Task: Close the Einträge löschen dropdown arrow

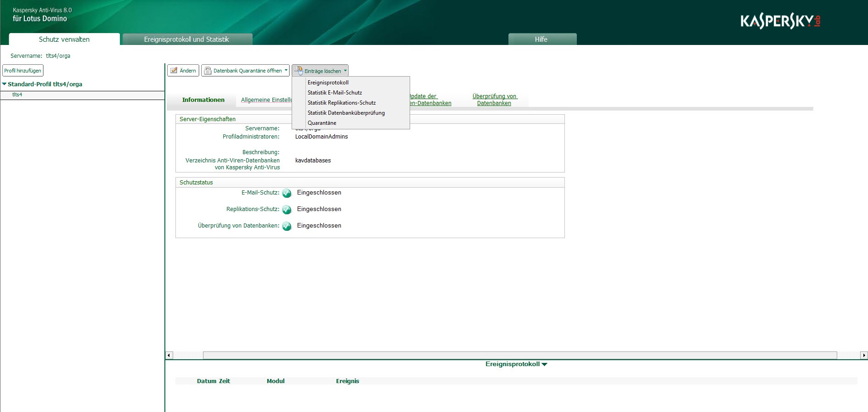Action: [345, 71]
